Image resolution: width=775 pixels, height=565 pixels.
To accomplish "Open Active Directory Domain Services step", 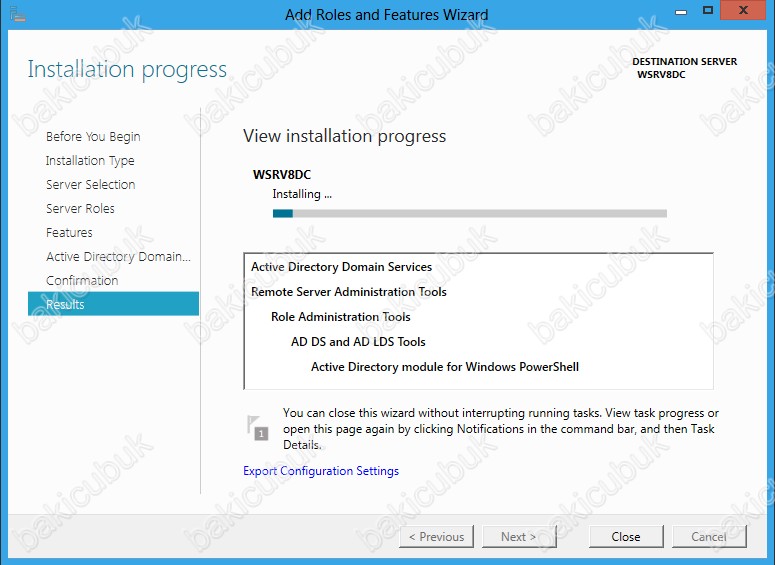I will [118, 257].
